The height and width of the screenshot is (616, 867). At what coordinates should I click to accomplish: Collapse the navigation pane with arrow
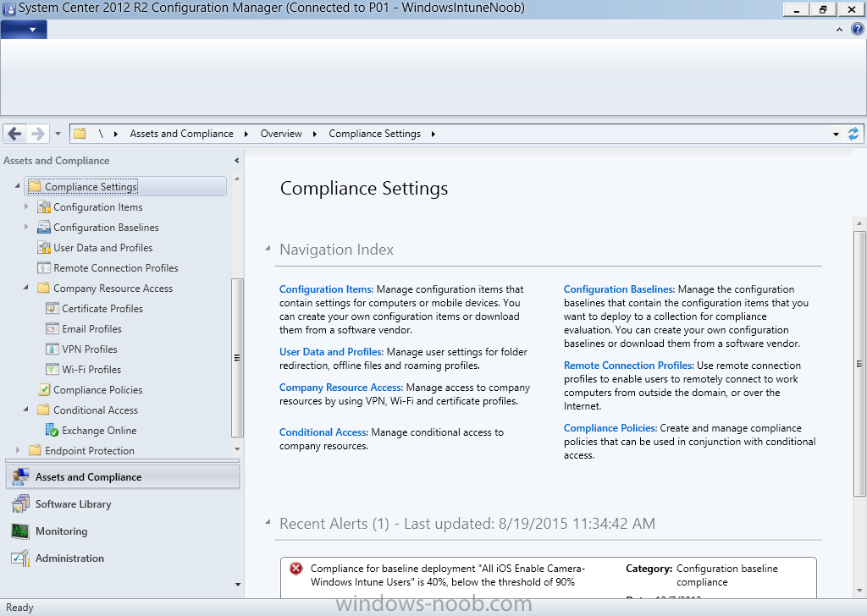[237, 161]
